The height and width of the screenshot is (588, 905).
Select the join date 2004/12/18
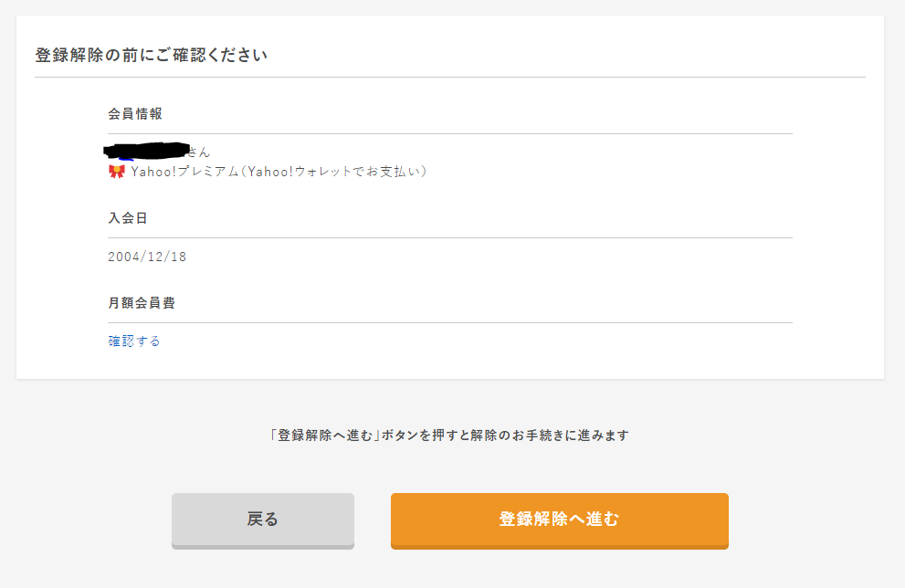pos(147,257)
